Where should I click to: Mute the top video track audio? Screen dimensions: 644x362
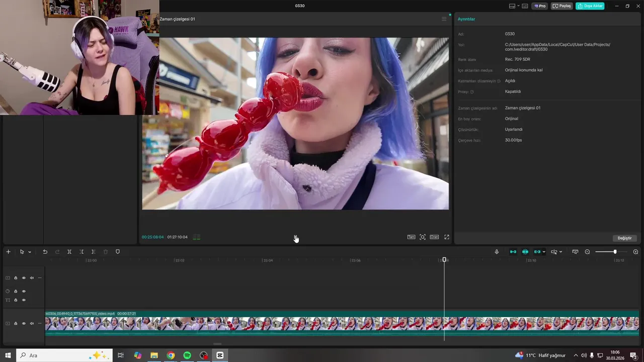pos(32,278)
